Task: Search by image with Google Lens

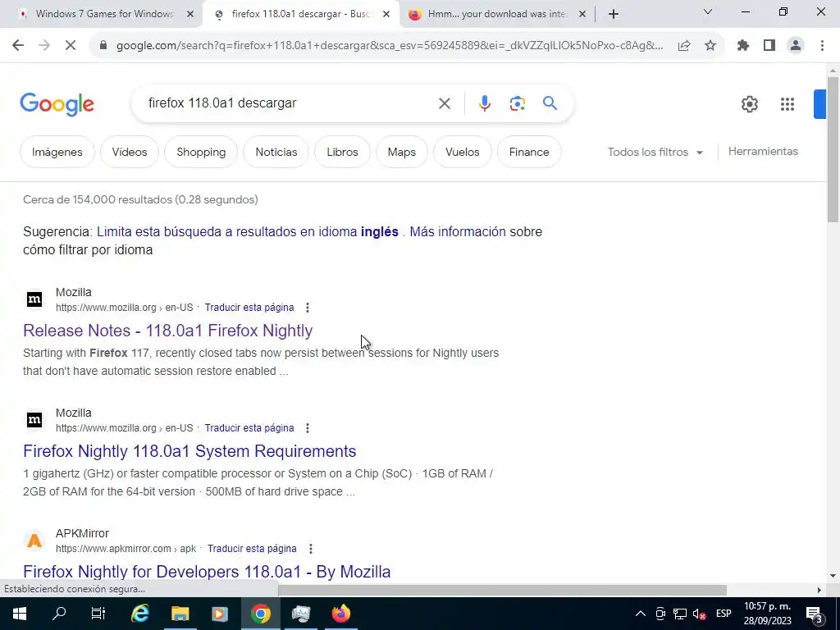Action: [517, 103]
